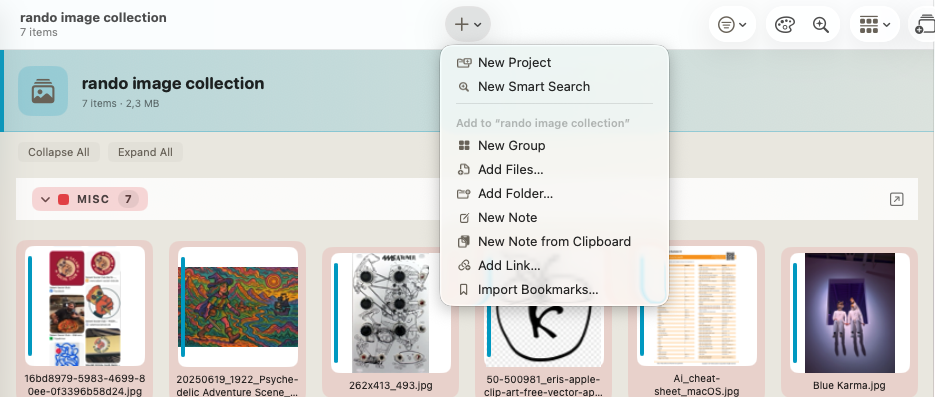Collapse the MISC group chevron
Viewport: 935px width, 397px height.
click(45, 199)
